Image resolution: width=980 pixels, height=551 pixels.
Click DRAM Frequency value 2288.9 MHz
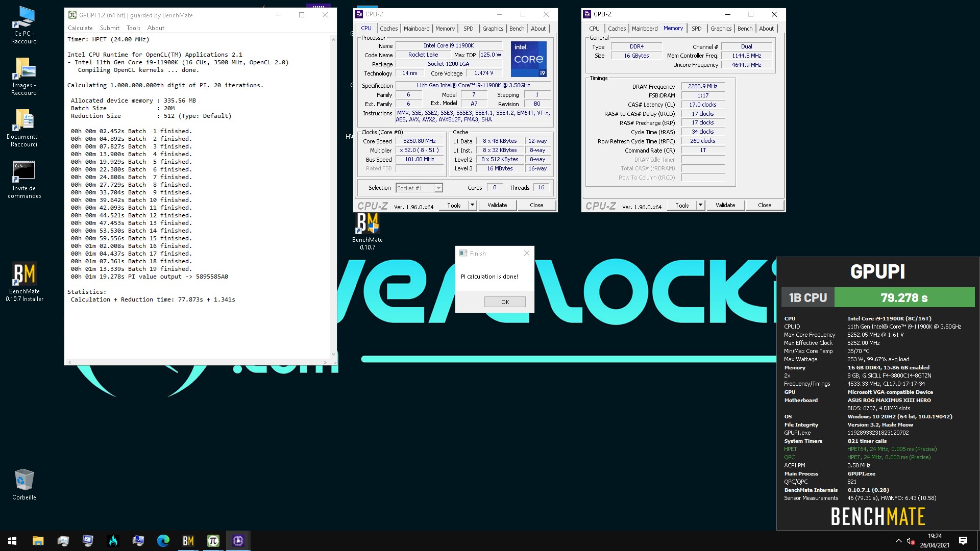702,86
